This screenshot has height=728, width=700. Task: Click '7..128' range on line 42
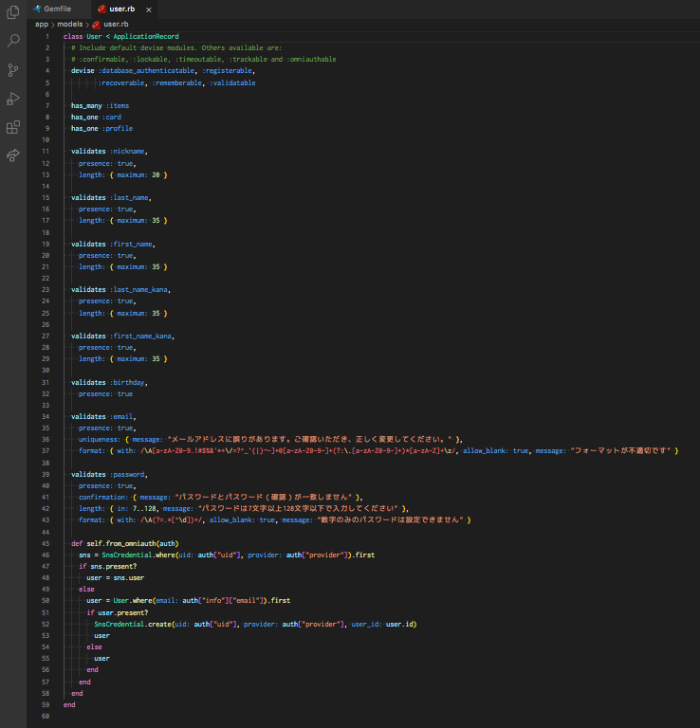[x=144, y=509]
